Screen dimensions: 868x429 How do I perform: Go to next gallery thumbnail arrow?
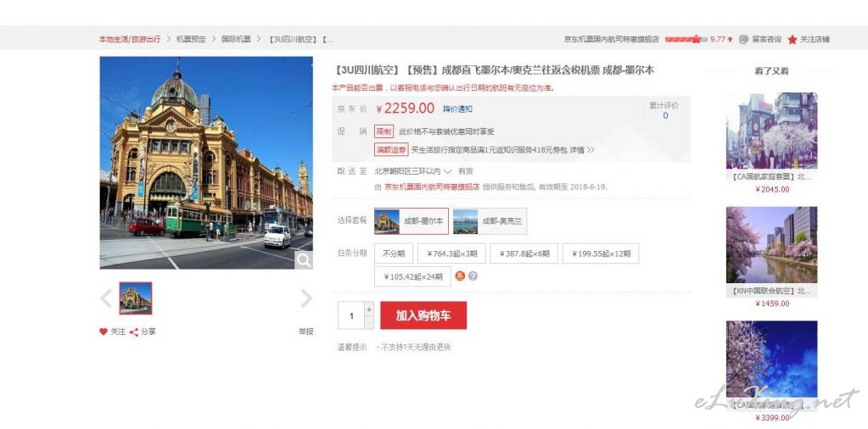pos(306,298)
